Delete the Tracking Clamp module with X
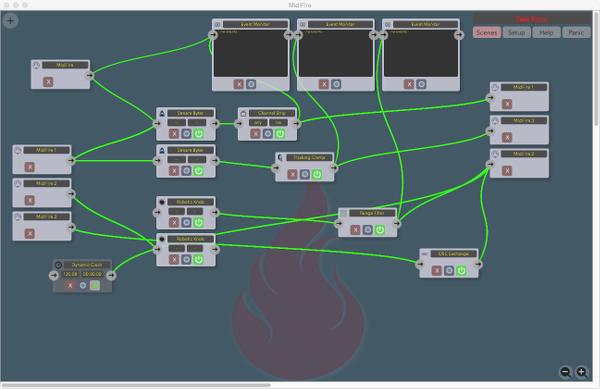Viewport: 600px width, 389px height. (x=292, y=174)
